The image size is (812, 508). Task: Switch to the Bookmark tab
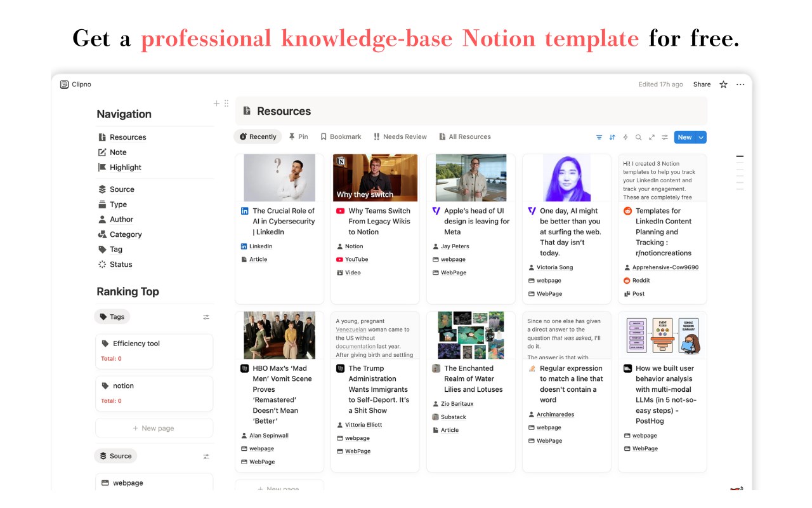click(341, 137)
